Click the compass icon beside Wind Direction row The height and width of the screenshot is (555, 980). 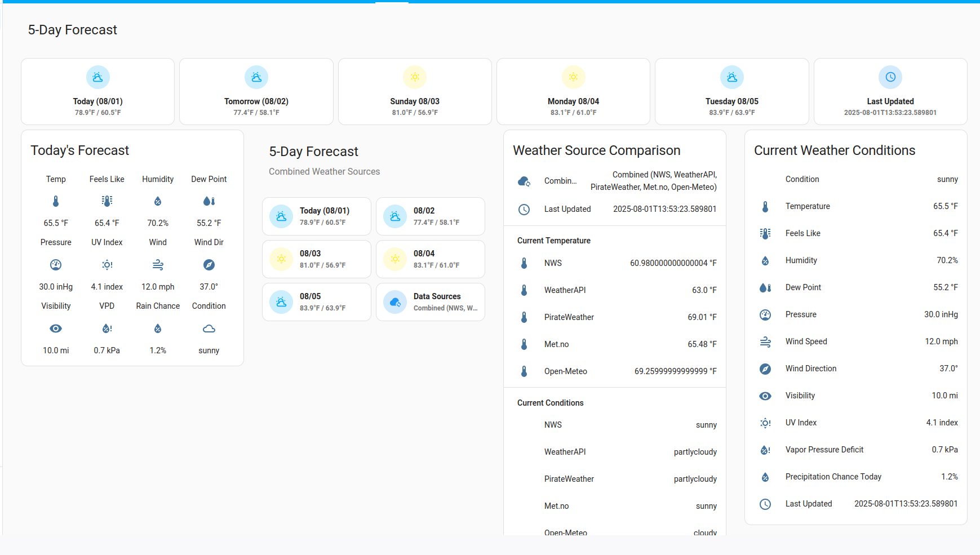tap(765, 369)
